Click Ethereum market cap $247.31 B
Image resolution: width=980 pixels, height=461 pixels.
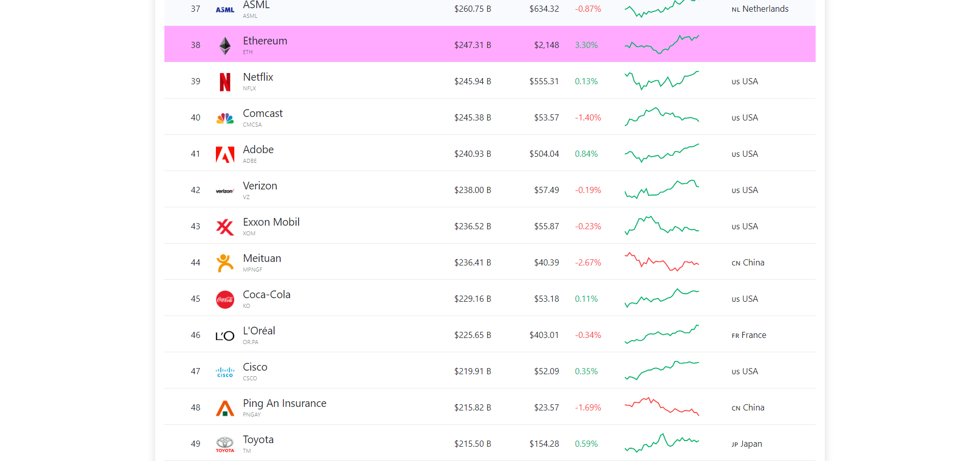click(x=473, y=45)
